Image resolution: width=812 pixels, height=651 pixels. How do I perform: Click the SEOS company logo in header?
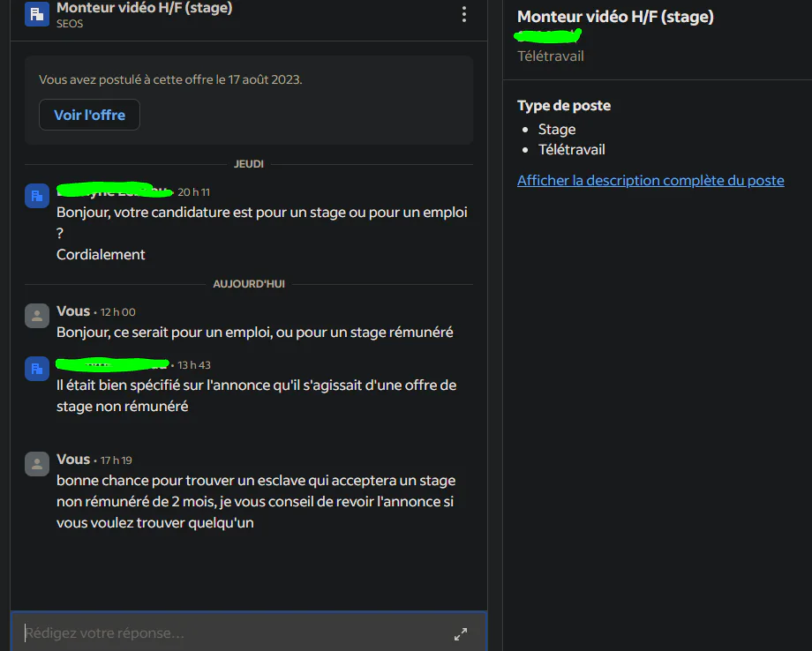37,13
